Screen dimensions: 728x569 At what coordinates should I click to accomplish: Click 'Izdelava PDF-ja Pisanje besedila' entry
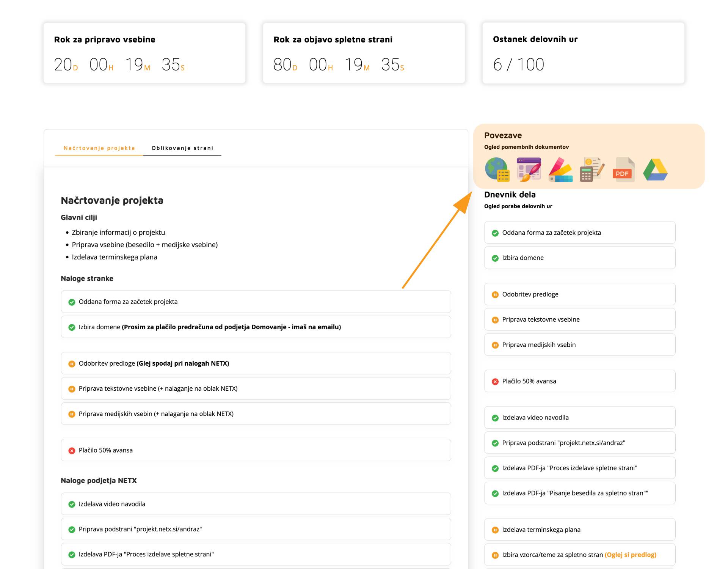[575, 493]
